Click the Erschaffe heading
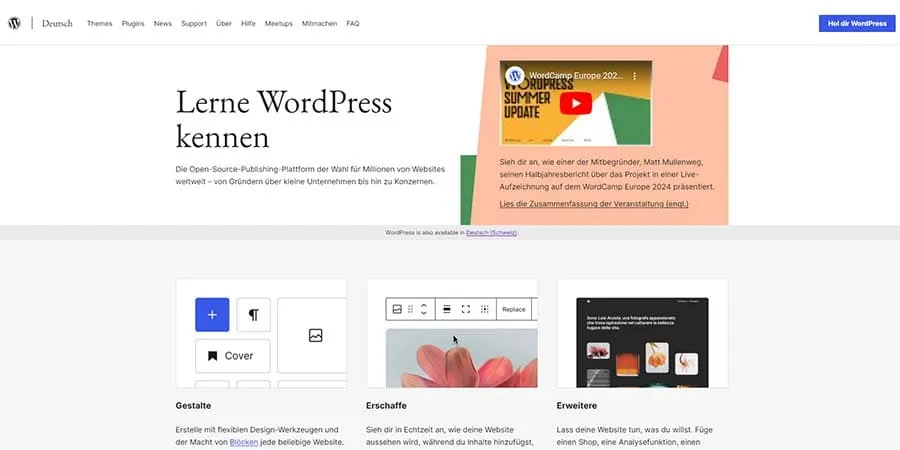This screenshot has height=450, width=900. pyautogui.click(x=386, y=405)
